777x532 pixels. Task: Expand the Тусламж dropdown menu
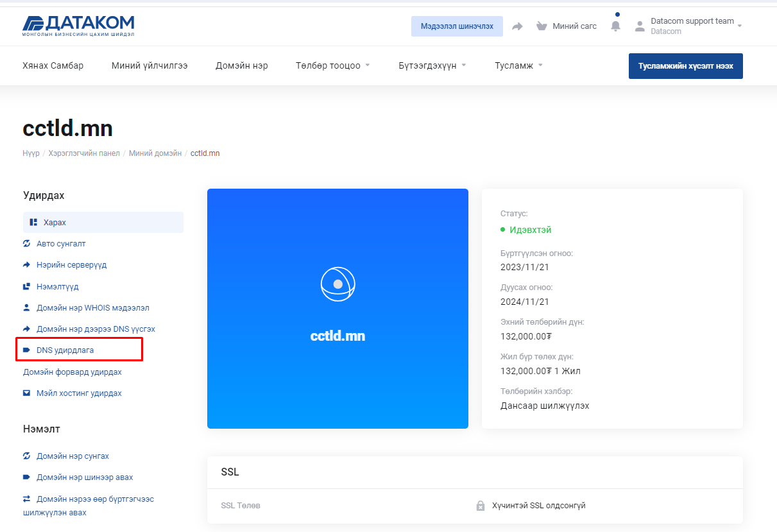click(518, 65)
